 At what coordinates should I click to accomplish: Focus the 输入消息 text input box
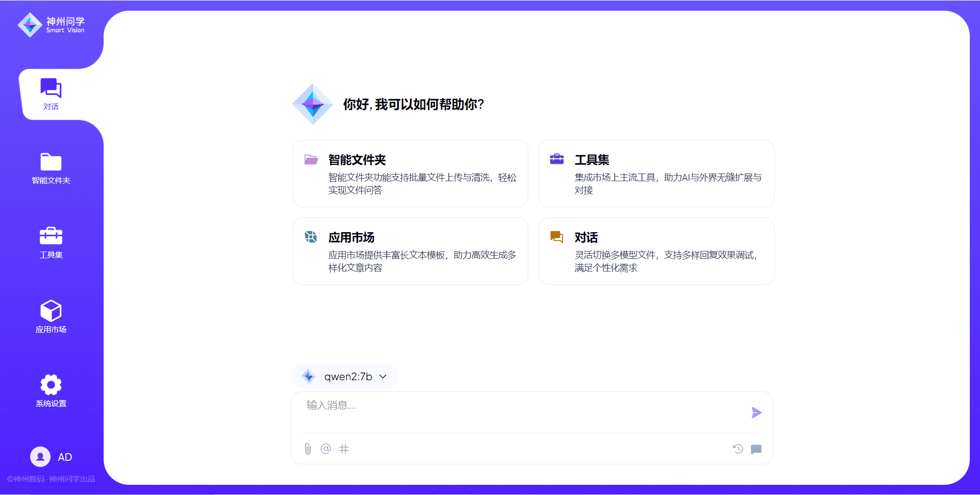521,411
